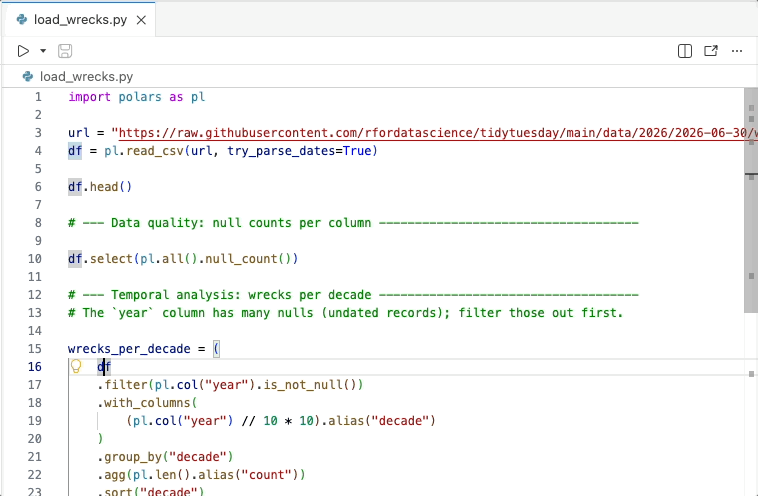
Task: Click the vertical scrollbar thumb
Action: [751, 201]
